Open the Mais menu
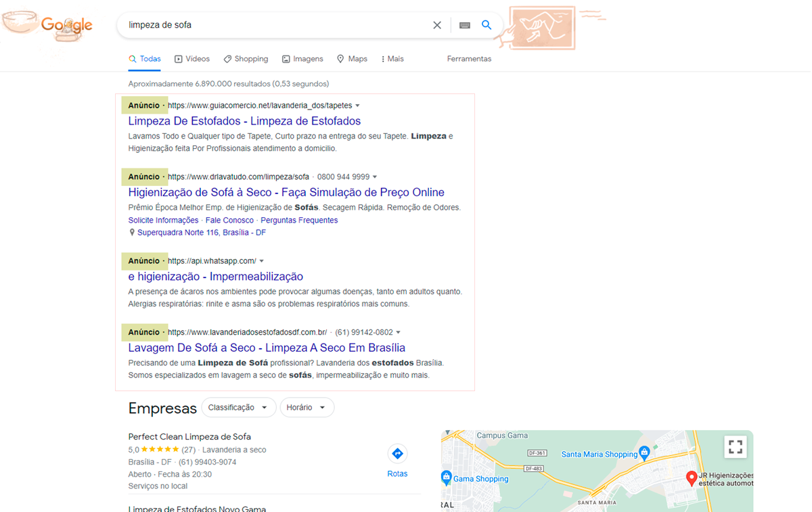Image resolution: width=812 pixels, height=512 pixels. click(392, 59)
